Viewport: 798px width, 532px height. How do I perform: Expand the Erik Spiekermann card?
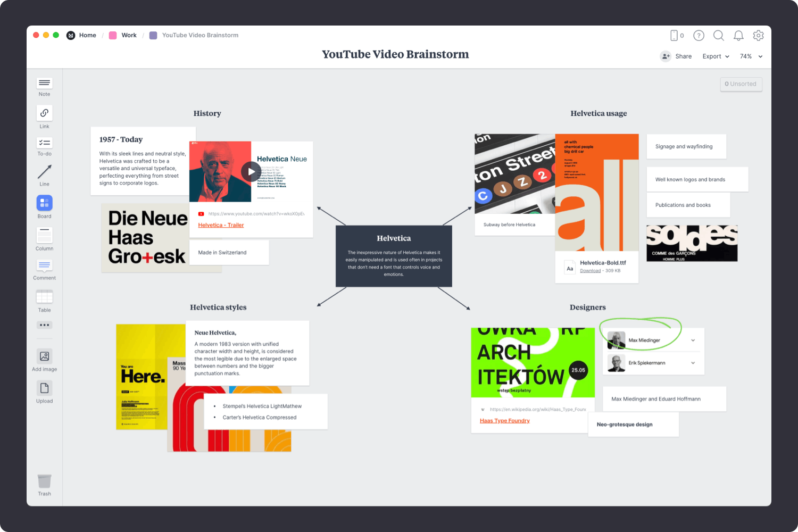coord(693,363)
